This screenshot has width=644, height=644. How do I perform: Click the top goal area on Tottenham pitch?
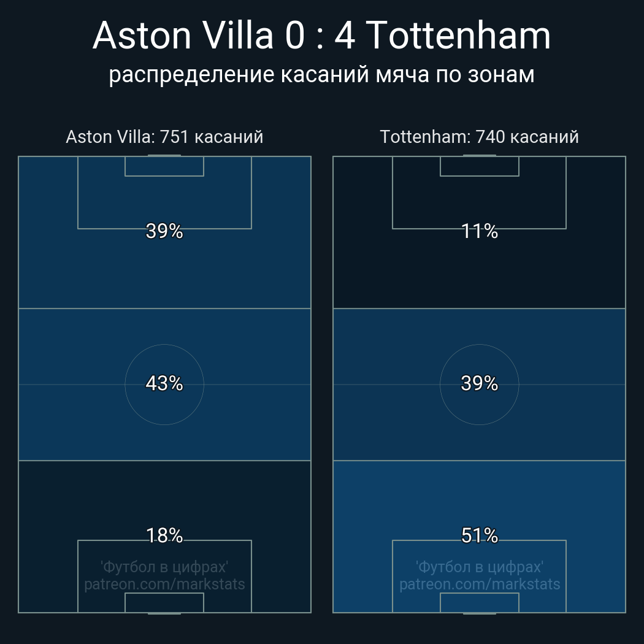pos(479,166)
